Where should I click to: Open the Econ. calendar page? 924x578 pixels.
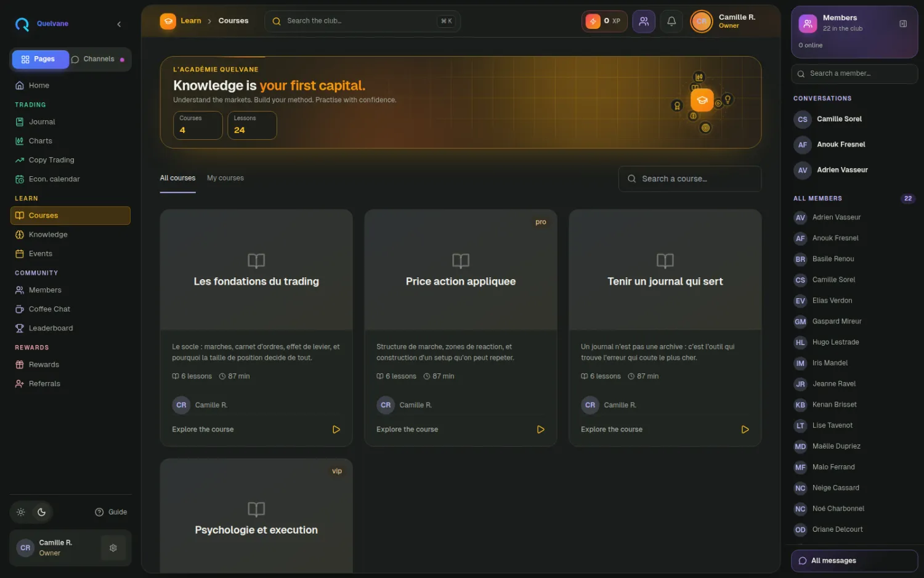pyautogui.click(x=70, y=179)
